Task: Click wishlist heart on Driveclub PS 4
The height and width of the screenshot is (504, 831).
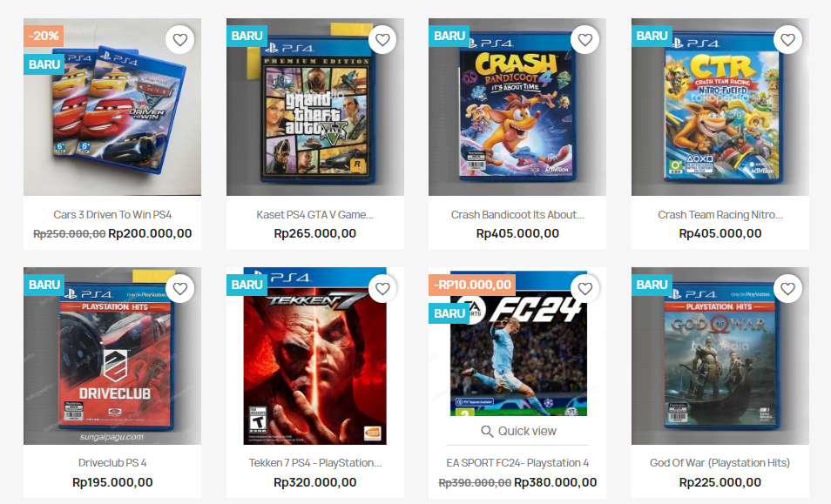Action: (x=179, y=289)
